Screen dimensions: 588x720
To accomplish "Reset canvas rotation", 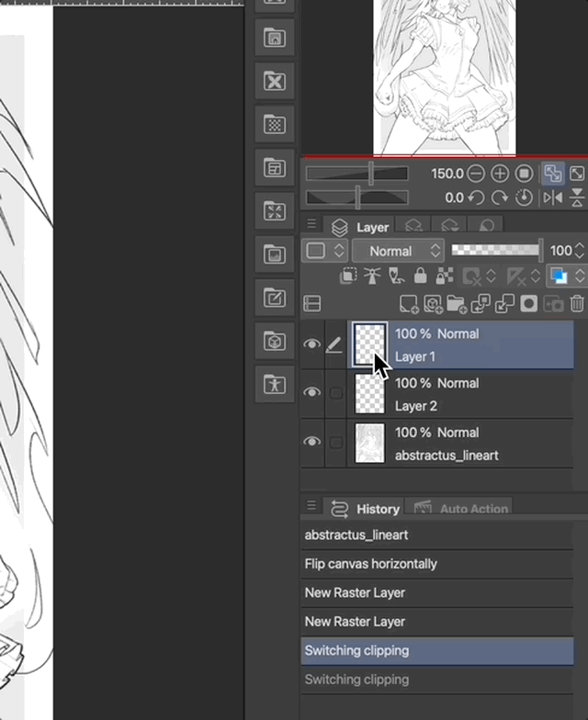I will [524, 198].
